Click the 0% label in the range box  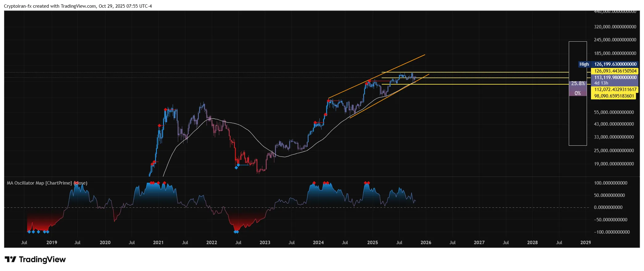578,93
